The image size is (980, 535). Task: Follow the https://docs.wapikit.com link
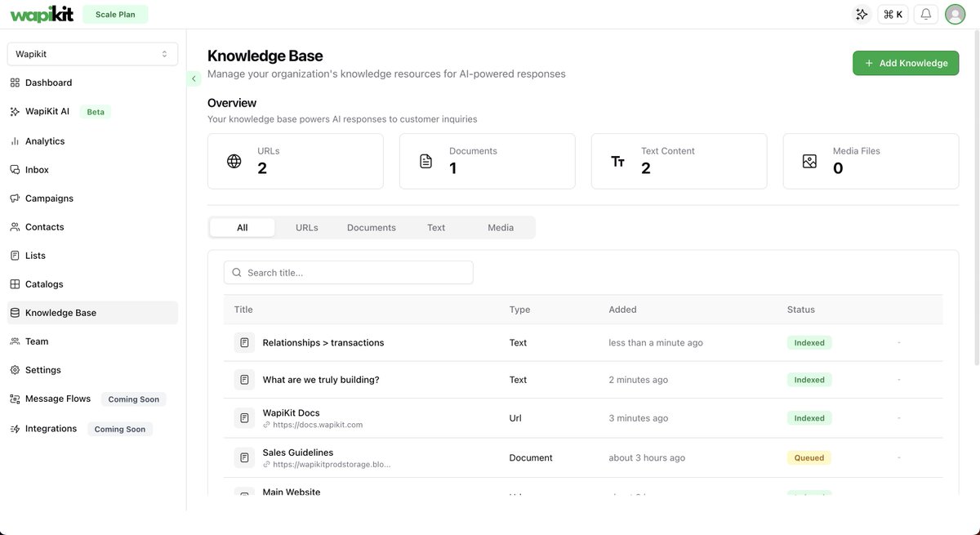tap(318, 425)
